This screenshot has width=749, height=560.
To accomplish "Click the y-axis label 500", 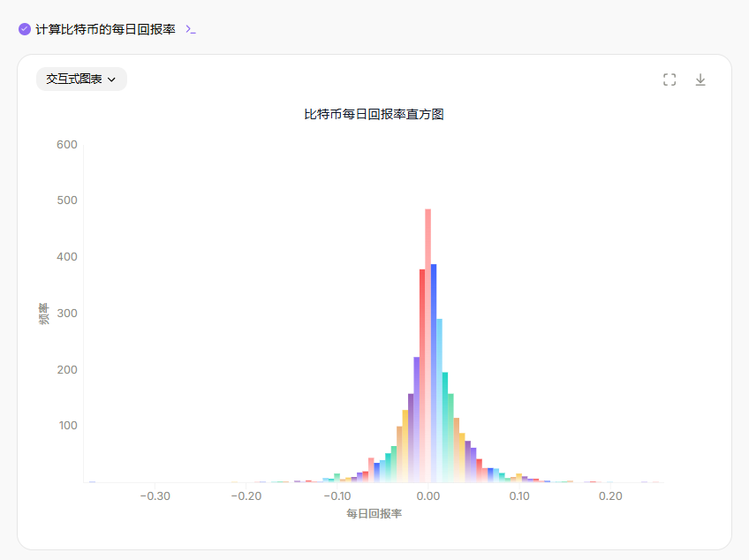I will click(67, 201).
